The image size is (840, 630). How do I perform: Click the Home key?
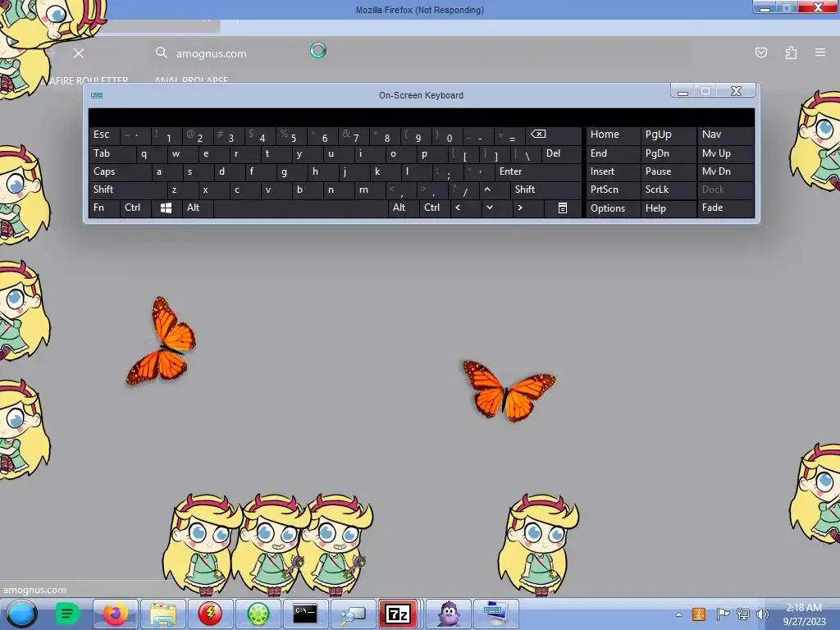click(x=614, y=135)
